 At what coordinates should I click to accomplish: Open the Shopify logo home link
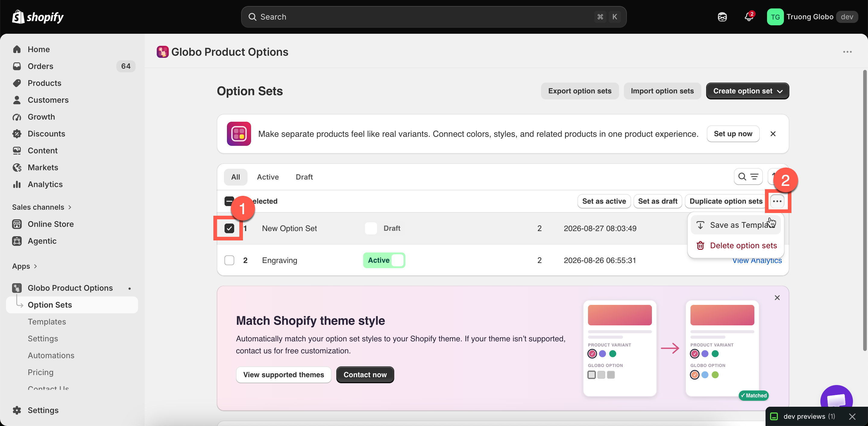click(38, 17)
